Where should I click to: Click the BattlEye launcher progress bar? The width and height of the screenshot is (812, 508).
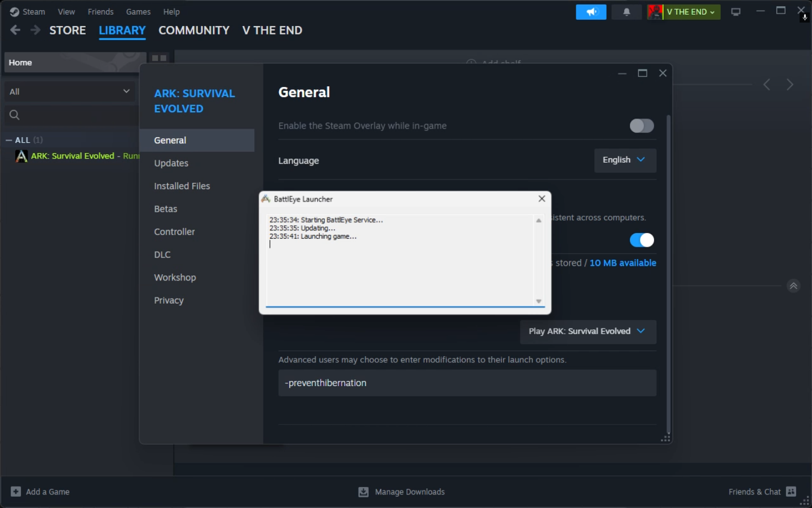405,307
